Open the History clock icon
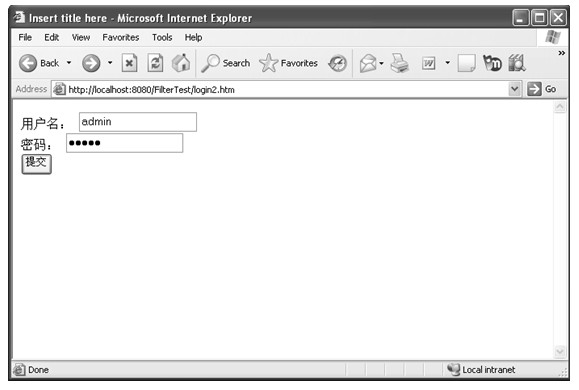This screenshot has height=390, width=579. click(338, 63)
